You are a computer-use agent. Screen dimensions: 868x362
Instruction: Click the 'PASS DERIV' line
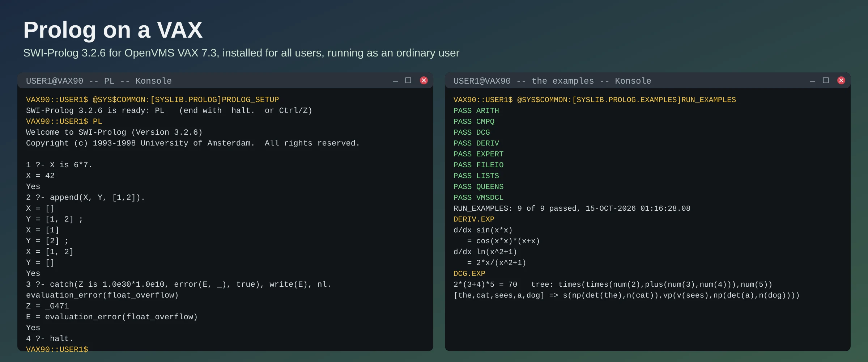[476, 143]
